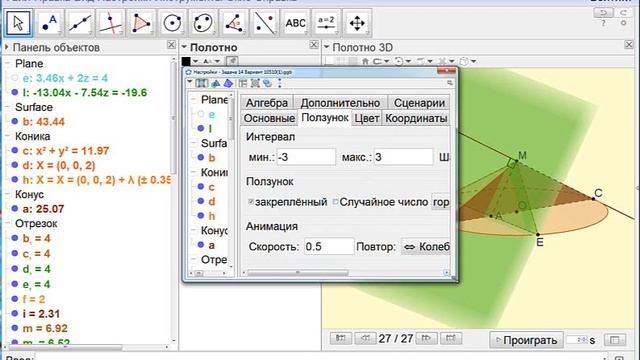
Task: Open construction protocol icon beside play speed
Action: tap(615, 340)
